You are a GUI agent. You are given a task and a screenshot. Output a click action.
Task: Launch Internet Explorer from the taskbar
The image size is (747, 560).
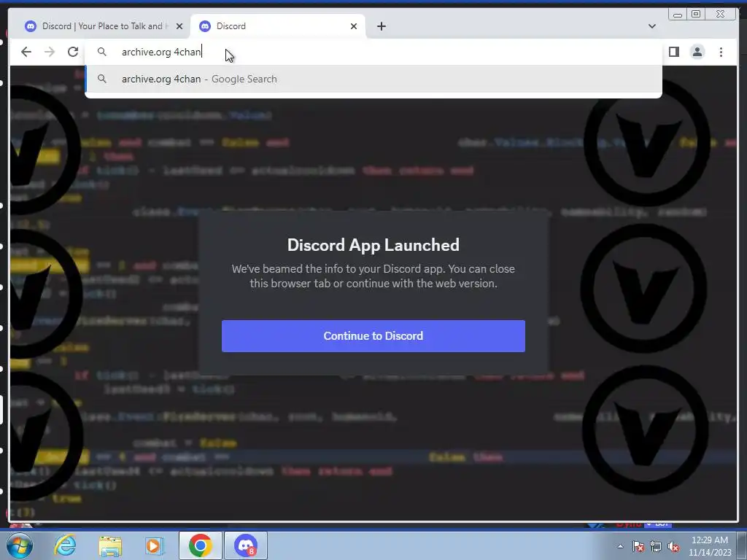65,545
